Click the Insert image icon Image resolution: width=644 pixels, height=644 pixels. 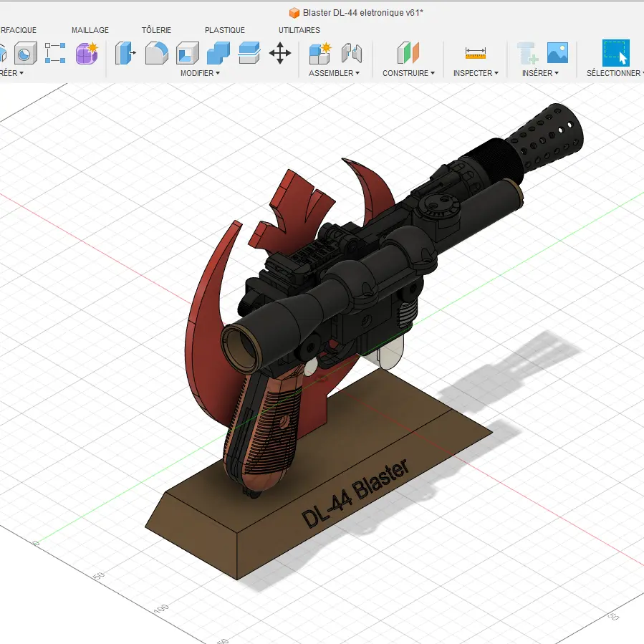click(x=557, y=52)
